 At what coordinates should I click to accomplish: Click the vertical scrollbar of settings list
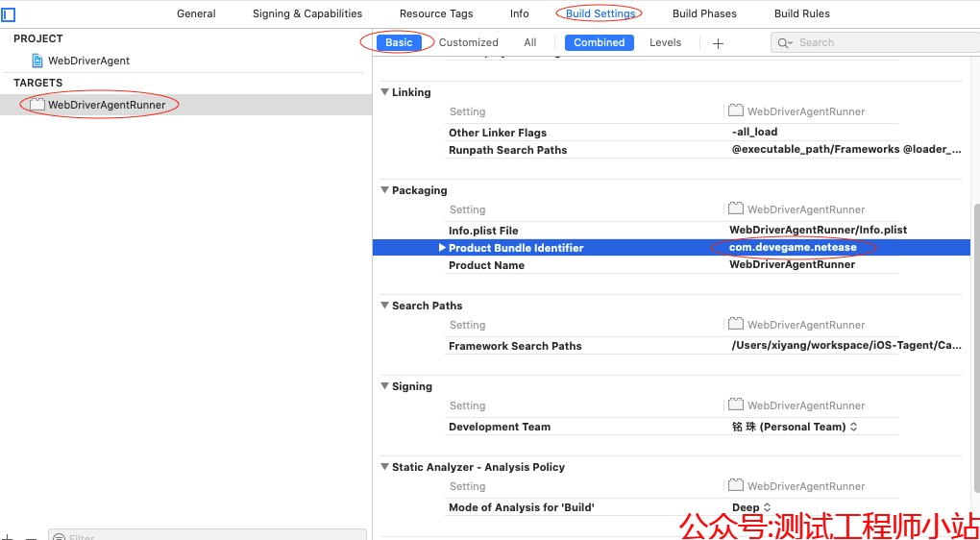pyautogui.click(x=975, y=350)
